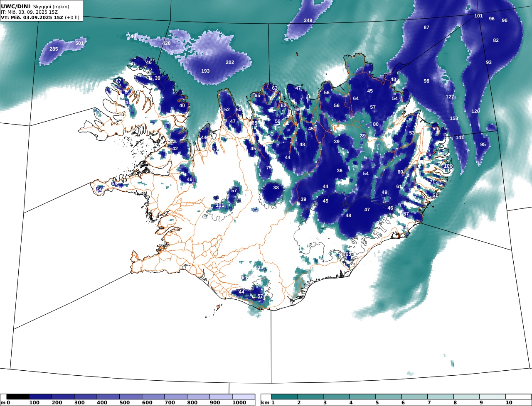Click the visibility value 193
This screenshot has width=532, height=406.
[x=205, y=71]
